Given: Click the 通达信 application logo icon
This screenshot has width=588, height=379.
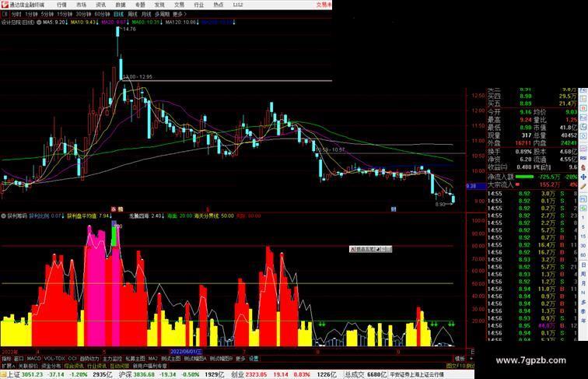Looking at the screenshot, I should point(5,5).
